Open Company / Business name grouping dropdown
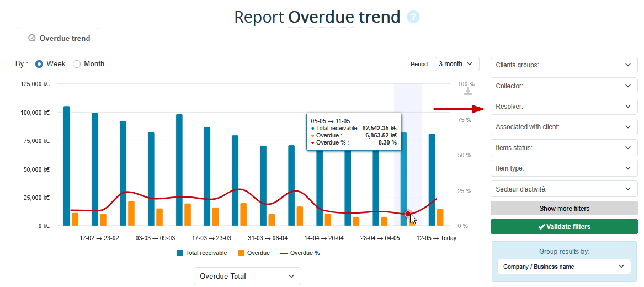This screenshot has height=287, width=644. tap(563, 267)
